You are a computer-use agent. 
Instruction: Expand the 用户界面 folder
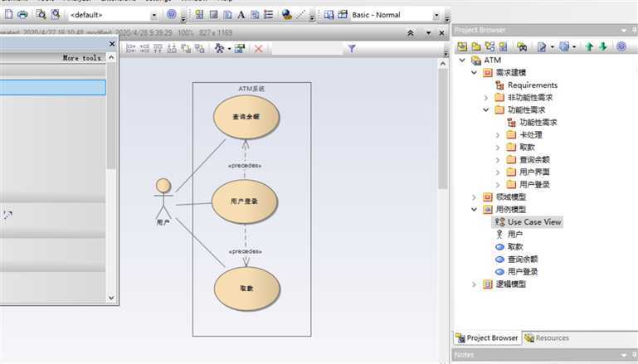click(x=498, y=172)
